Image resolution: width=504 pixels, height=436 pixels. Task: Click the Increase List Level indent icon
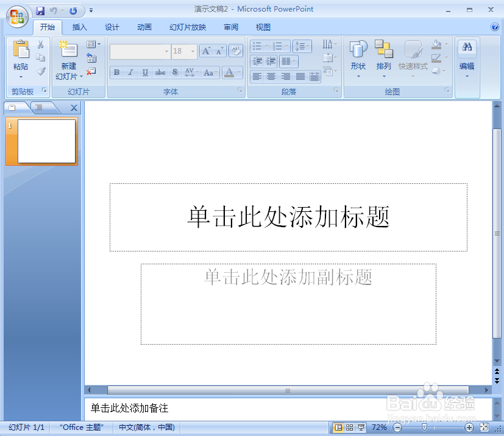(x=271, y=61)
